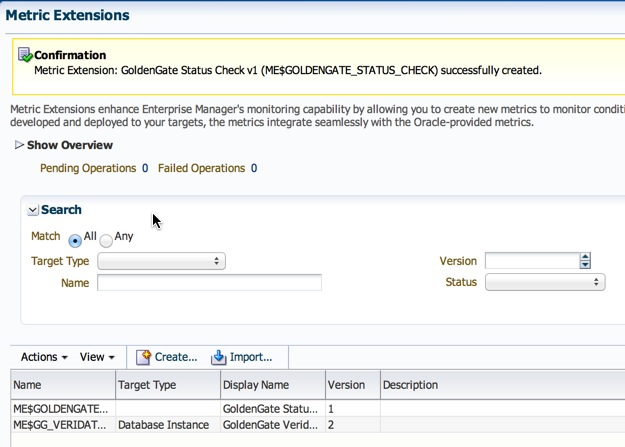Click the Create icon in toolbar

coord(143,357)
